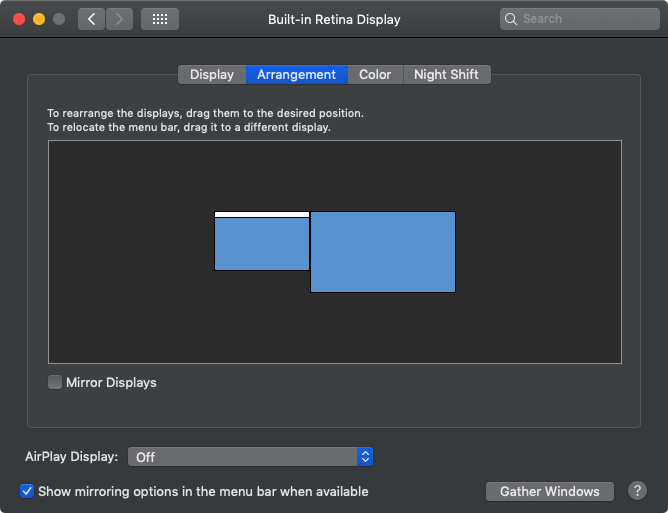Minimize the window with the yellow button

click(x=39, y=19)
